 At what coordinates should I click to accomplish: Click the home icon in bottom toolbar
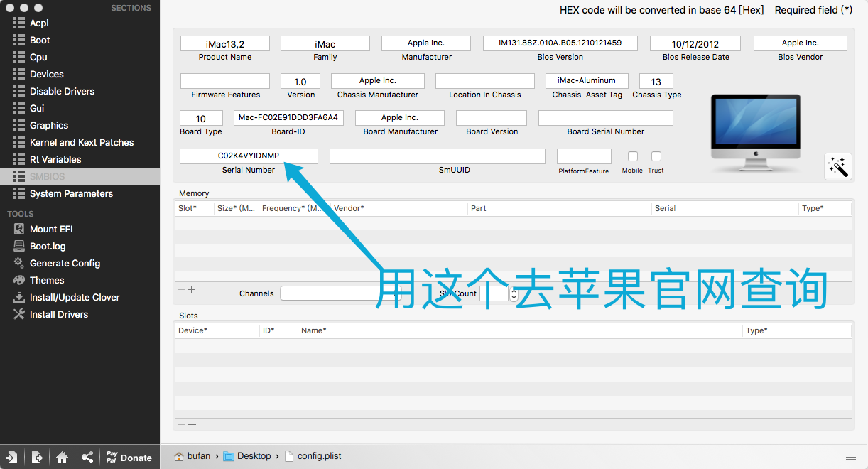[x=62, y=458]
